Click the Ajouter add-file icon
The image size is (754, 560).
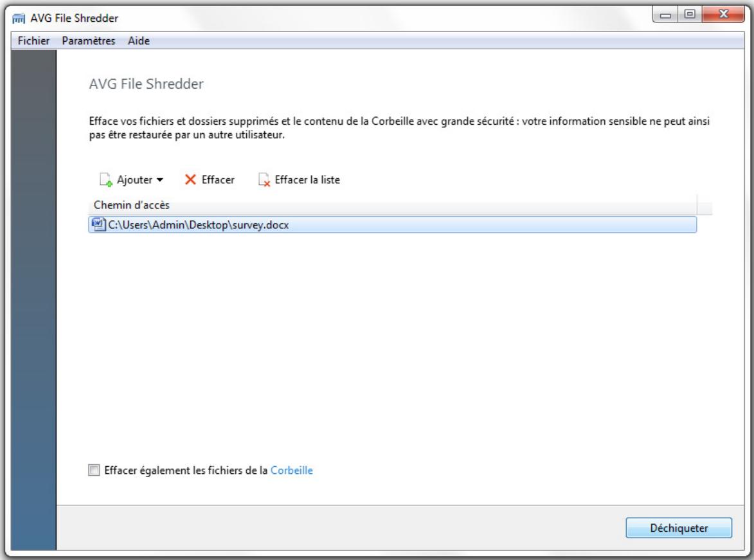coord(106,180)
